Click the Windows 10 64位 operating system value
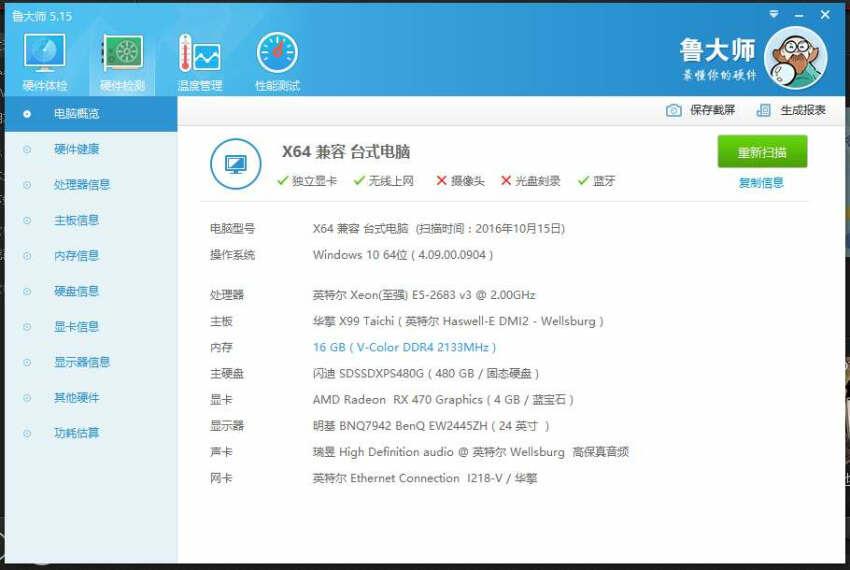850x570 pixels. tap(403, 255)
